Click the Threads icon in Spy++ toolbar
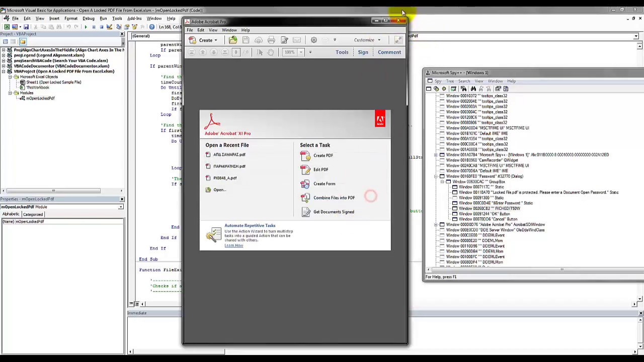This screenshot has height=362, width=644. click(x=444, y=88)
